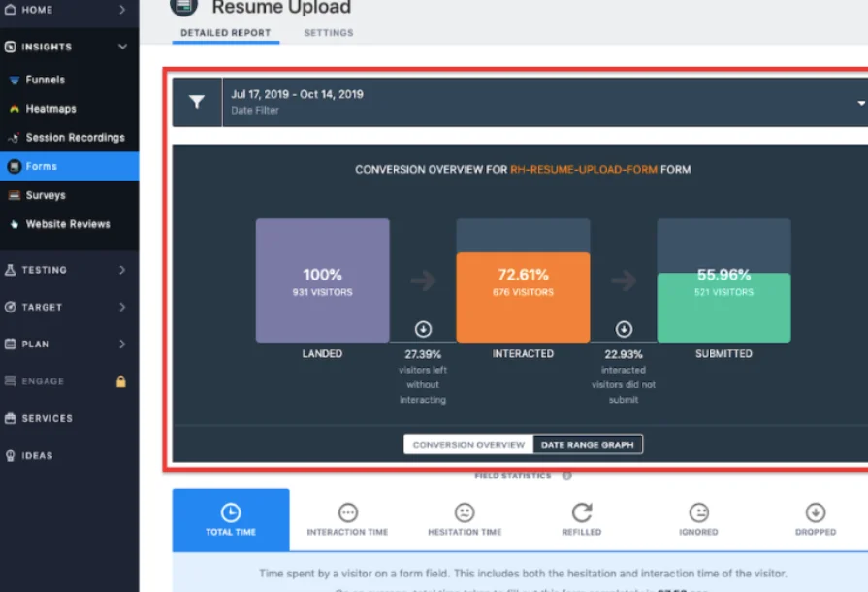Select the Dropped statistics tab

tap(816, 519)
